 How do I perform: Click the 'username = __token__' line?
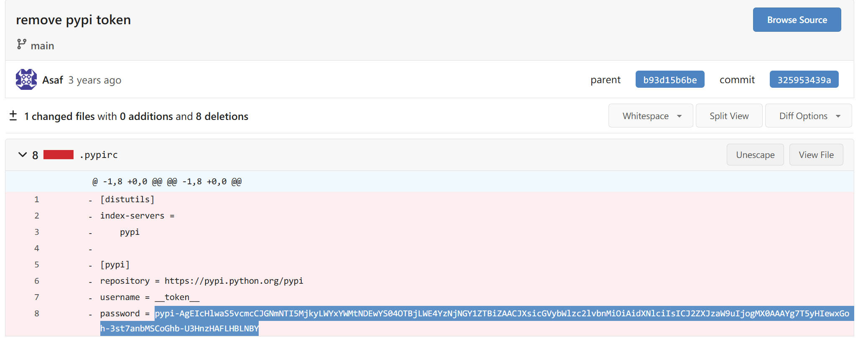pos(150,297)
